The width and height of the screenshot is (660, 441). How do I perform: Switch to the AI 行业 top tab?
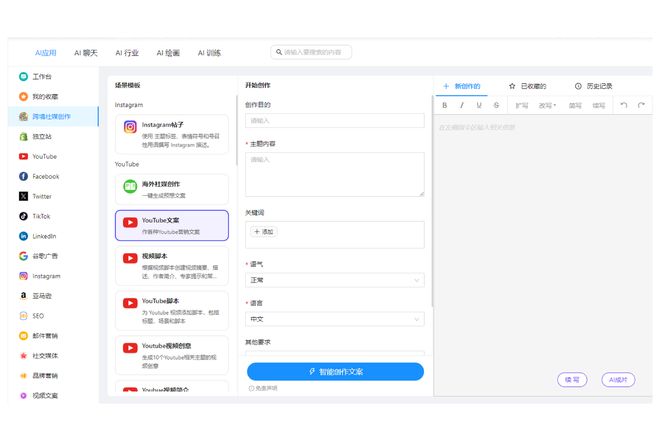(127, 53)
